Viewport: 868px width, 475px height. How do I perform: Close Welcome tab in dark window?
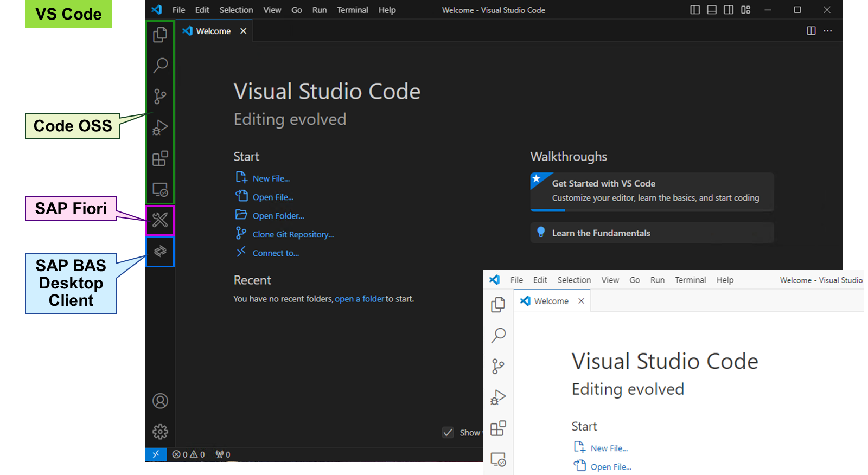pyautogui.click(x=244, y=31)
